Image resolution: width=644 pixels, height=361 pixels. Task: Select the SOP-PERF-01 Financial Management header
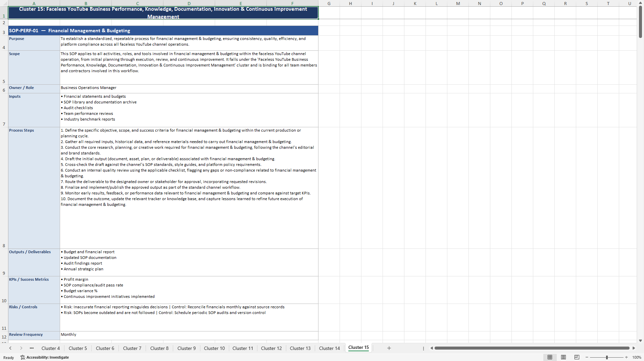163,31
